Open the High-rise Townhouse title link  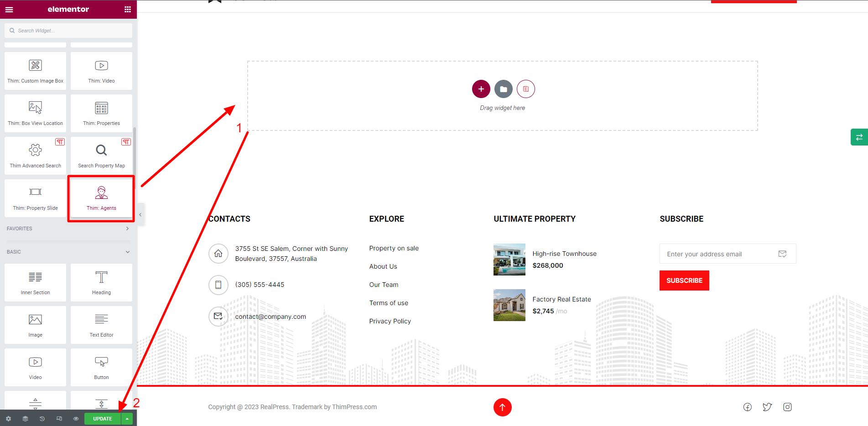pyautogui.click(x=564, y=254)
